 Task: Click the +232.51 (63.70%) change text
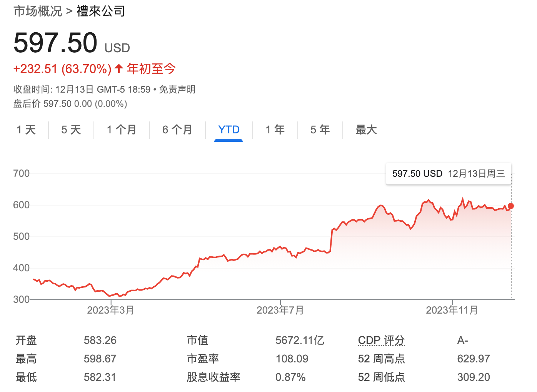[x=62, y=69]
